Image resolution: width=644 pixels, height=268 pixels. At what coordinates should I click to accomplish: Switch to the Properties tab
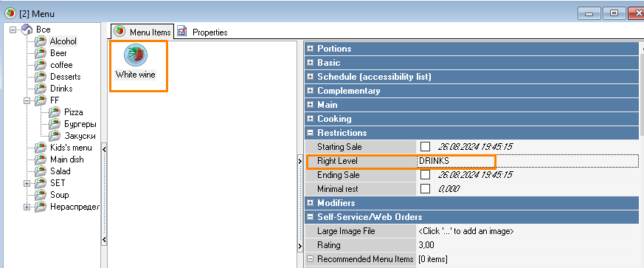click(202, 32)
